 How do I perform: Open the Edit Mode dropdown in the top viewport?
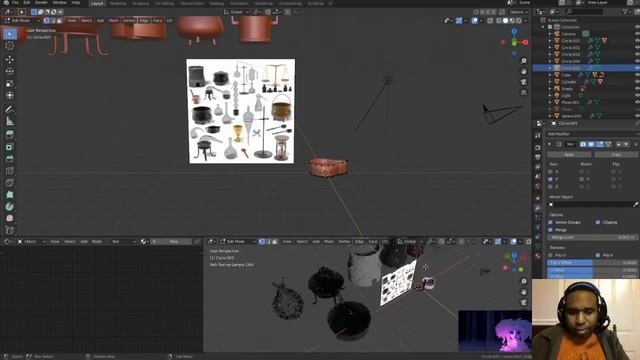point(22,20)
